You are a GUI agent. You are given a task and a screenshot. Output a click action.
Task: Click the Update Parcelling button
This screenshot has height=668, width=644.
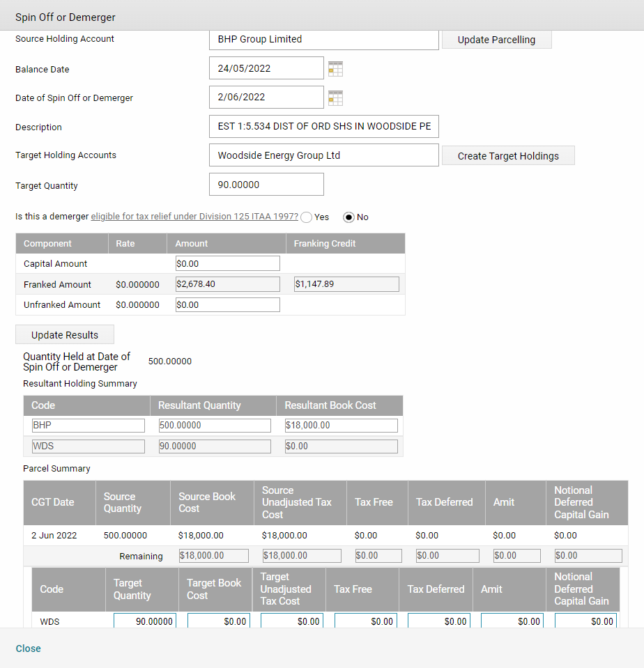496,40
